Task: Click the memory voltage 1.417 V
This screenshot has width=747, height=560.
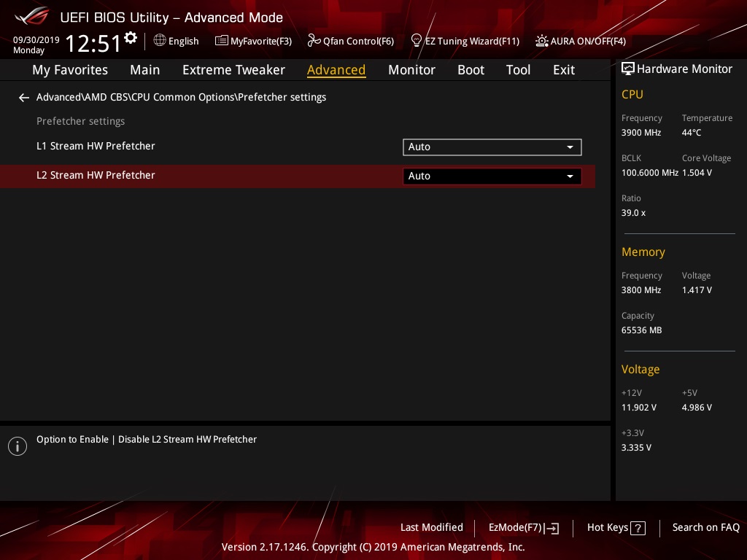Action: 697,290
